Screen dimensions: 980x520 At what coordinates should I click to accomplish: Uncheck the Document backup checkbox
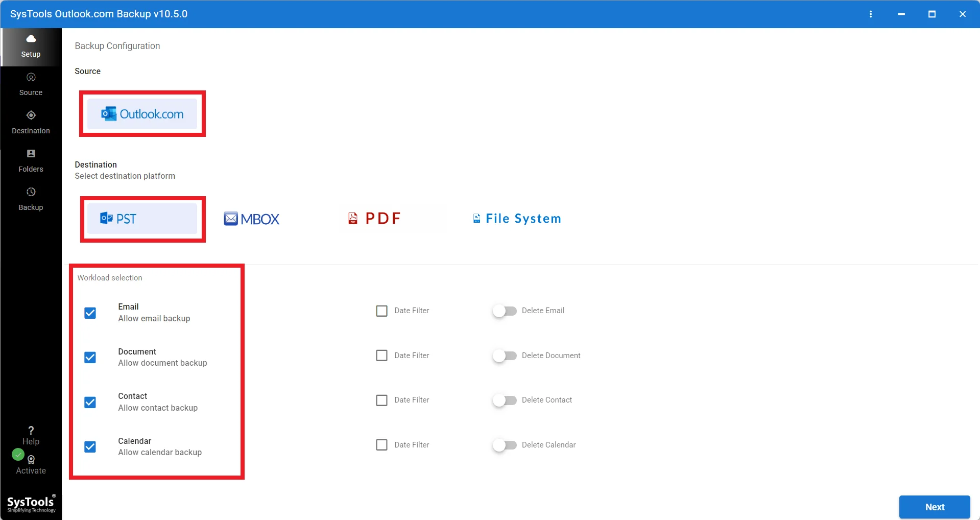(90, 358)
